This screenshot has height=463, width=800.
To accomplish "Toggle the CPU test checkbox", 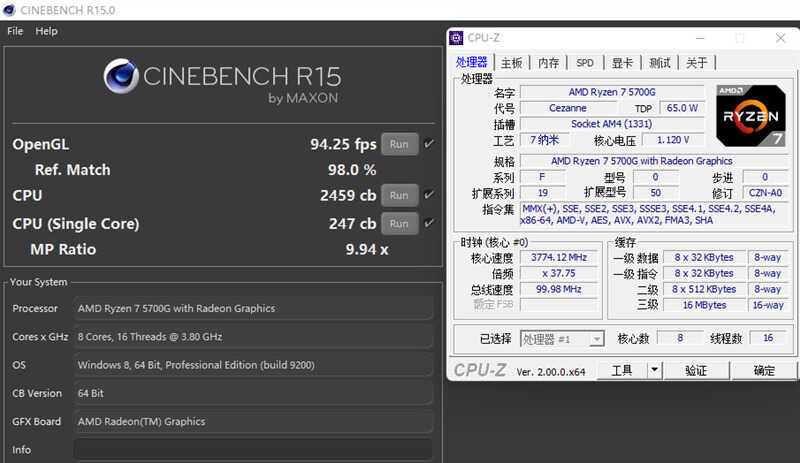I will 429,195.
